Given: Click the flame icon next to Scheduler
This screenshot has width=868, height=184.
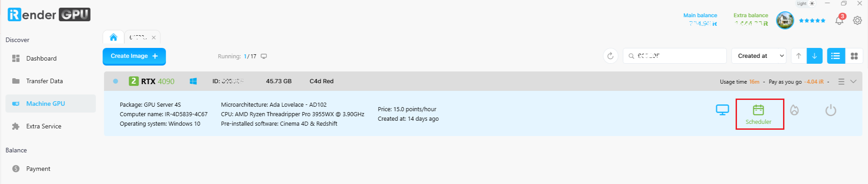Looking at the screenshot, I should coord(794,110).
